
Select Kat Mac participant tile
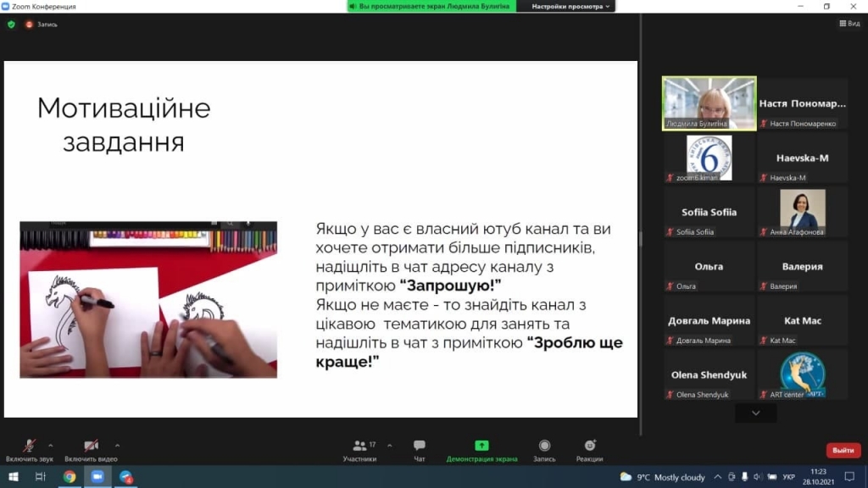tap(803, 320)
